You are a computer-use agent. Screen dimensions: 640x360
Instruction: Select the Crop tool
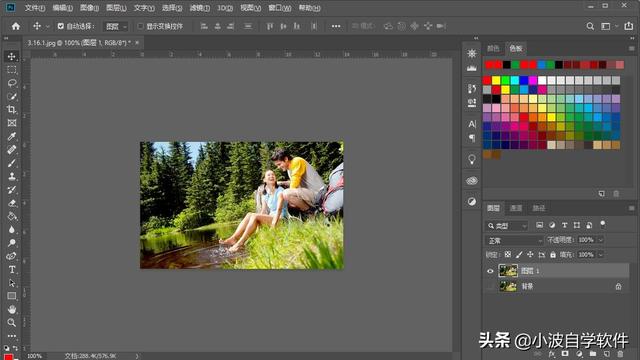pyautogui.click(x=11, y=109)
